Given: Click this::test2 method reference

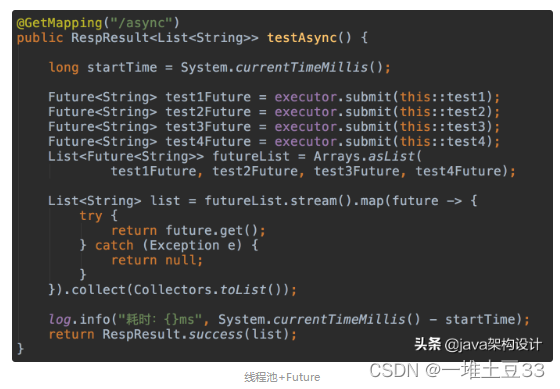Looking at the screenshot, I should tap(442, 112).
